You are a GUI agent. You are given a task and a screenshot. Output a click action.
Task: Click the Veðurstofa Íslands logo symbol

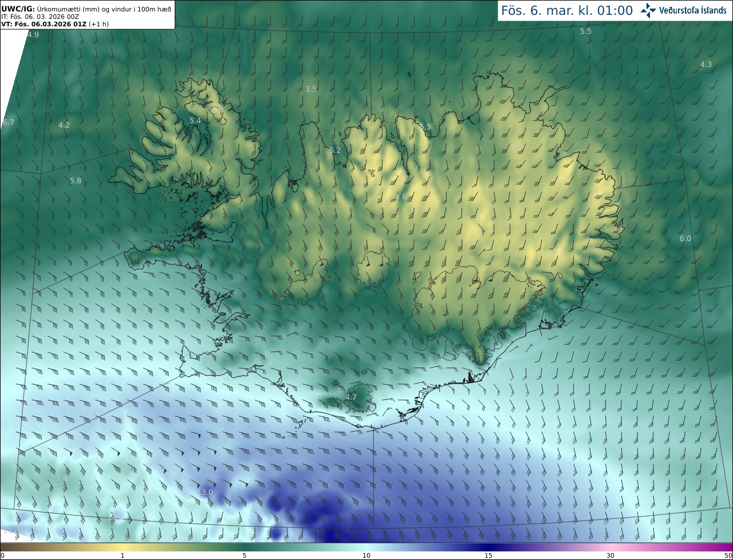pos(648,10)
